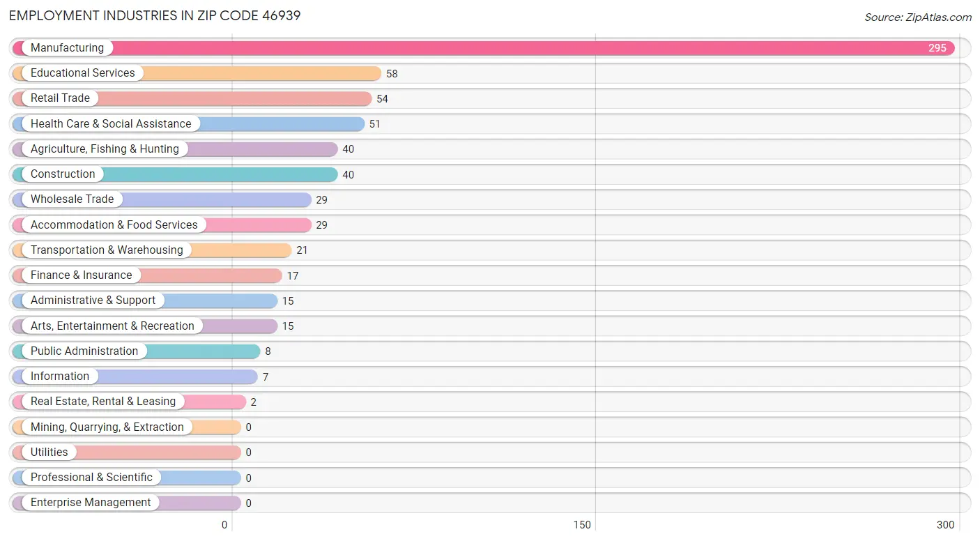The height and width of the screenshot is (541, 980).
Task: Click the Enterprise Management label
Action: click(91, 503)
